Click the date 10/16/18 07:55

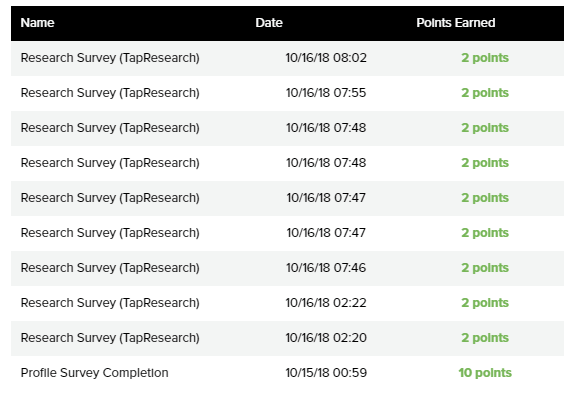click(x=326, y=93)
